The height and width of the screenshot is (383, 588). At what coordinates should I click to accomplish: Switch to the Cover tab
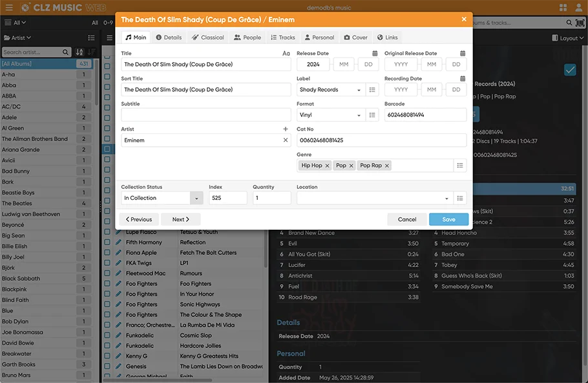click(356, 38)
